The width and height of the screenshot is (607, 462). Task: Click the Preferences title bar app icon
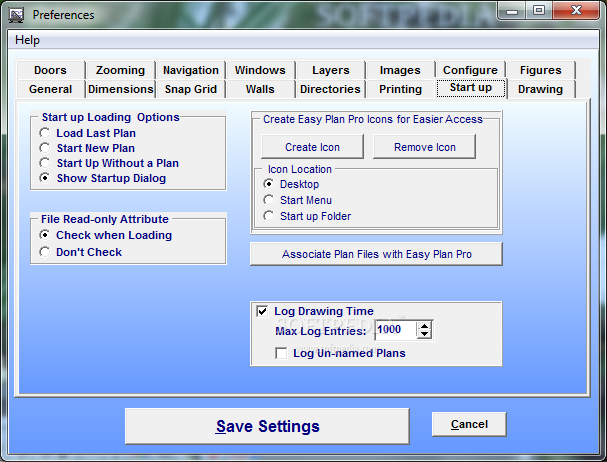point(16,15)
